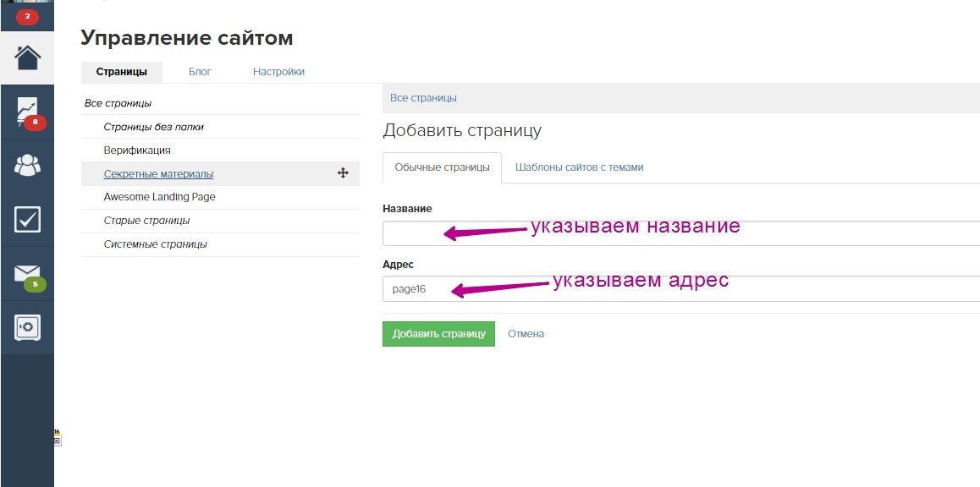The image size is (980, 487).
Task: Open the Awesome Landing Page item
Action: (159, 197)
